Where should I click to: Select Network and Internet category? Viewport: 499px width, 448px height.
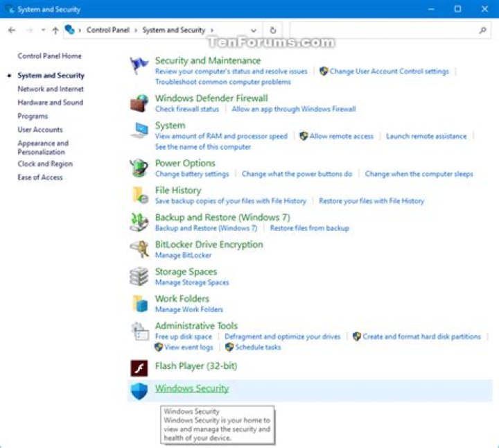point(51,89)
